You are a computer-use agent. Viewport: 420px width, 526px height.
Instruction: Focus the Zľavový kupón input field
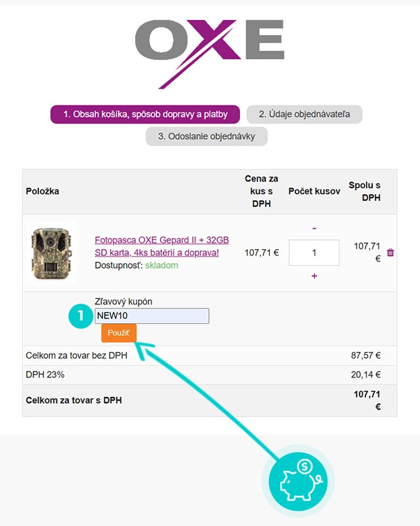(x=152, y=316)
